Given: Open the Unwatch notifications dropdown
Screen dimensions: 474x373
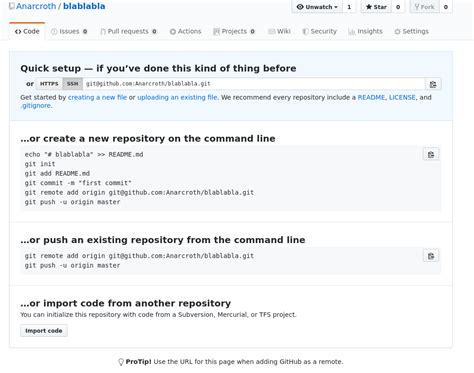Looking at the screenshot, I should click(317, 7).
